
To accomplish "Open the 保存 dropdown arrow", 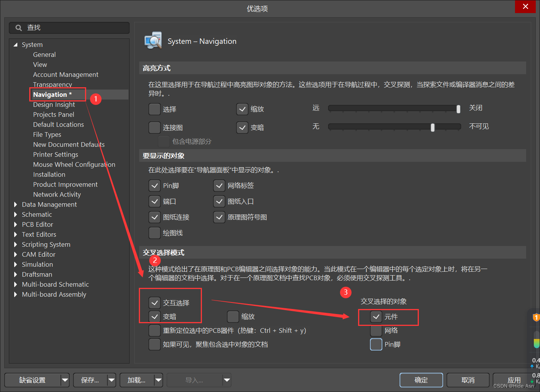I will click(112, 380).
